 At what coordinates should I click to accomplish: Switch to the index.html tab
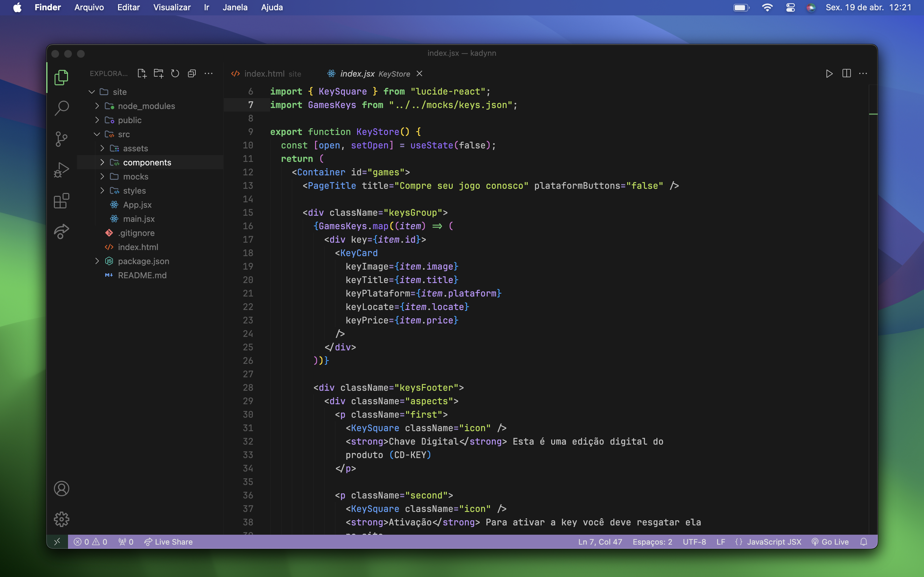(x=265, y=74)
